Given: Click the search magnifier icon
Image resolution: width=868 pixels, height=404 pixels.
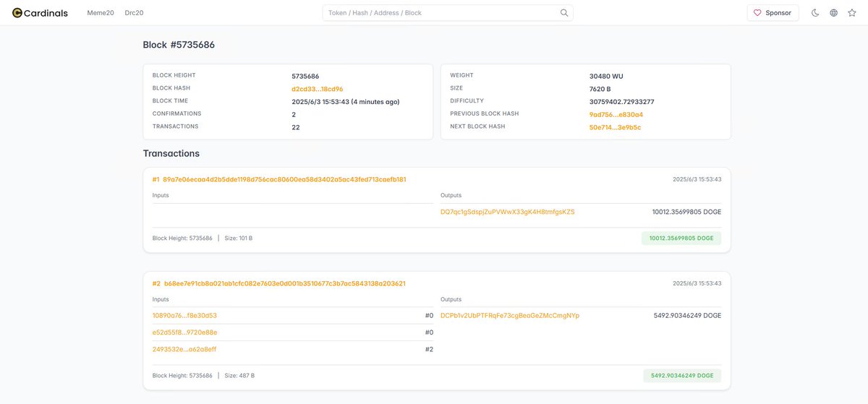Looking at the screenshot, I should point(564,13).
